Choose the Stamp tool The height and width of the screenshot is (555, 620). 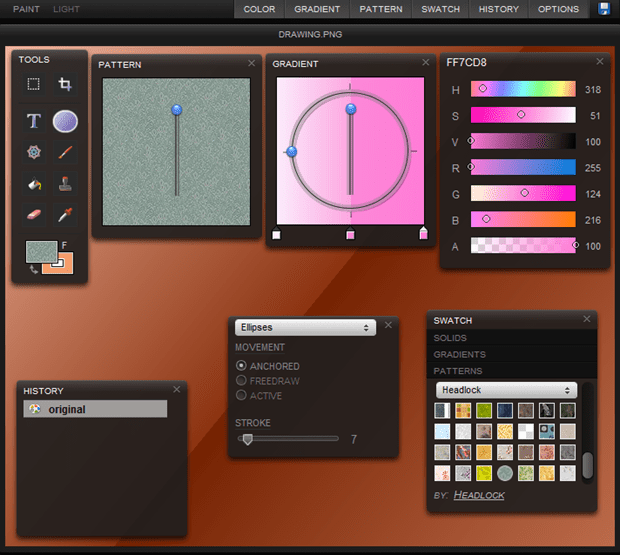65,184
